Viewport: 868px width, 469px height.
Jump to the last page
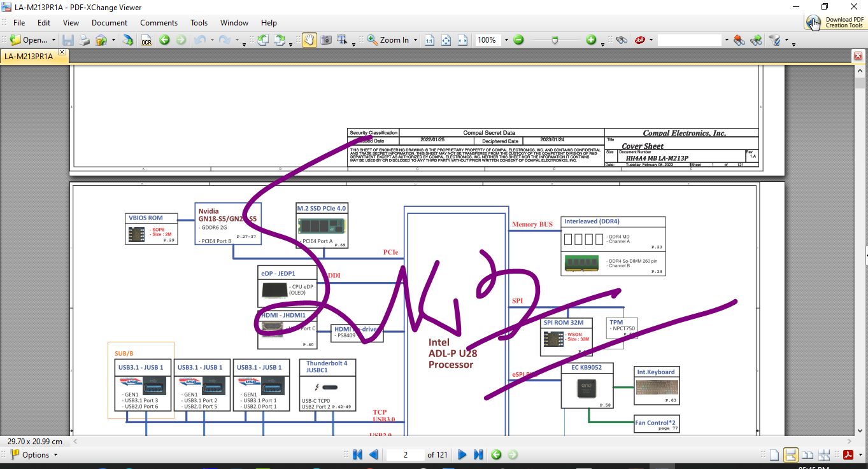click(478, 454)
